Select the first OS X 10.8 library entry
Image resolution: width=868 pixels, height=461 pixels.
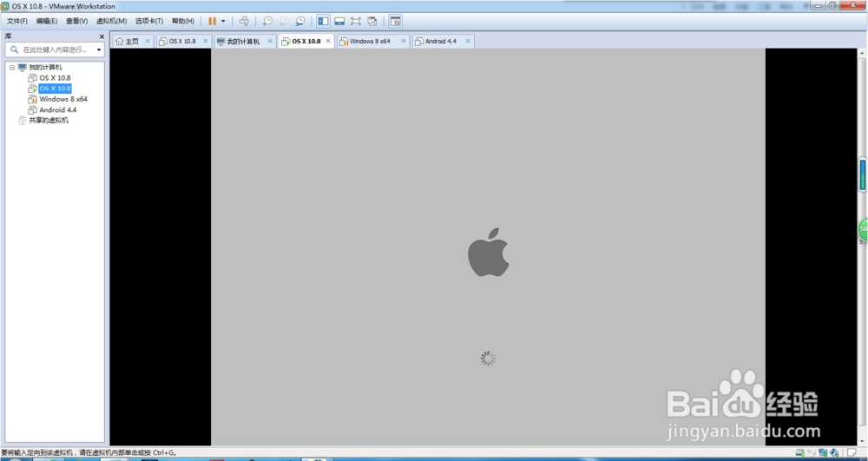[x=55, y=78]
